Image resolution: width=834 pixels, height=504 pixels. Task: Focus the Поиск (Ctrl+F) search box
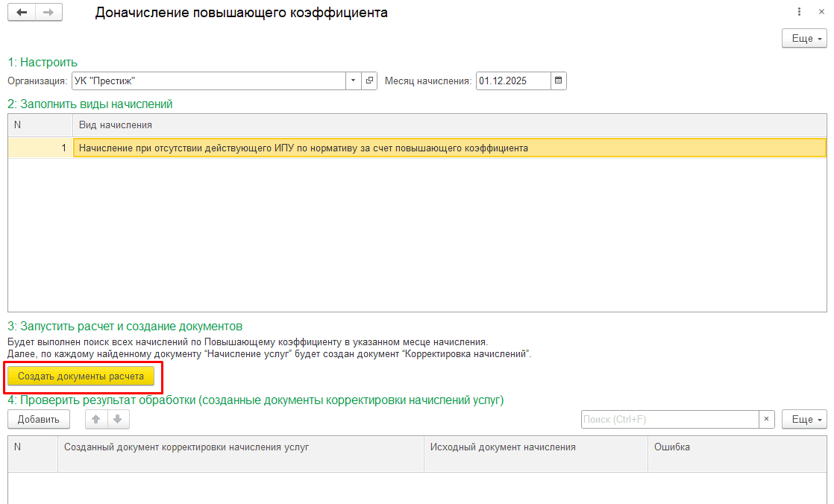click(669, 419)
